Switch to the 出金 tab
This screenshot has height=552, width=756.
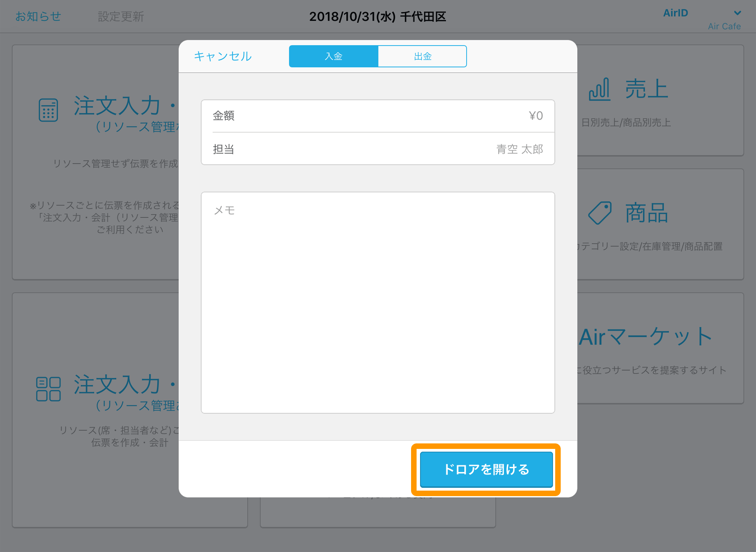[x=422, y=56]
